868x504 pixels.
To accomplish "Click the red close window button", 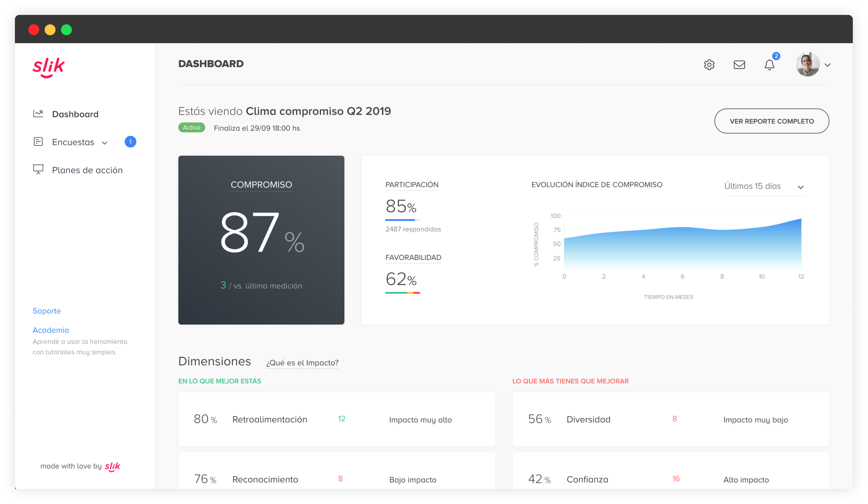I will click(x=34, y=30).
